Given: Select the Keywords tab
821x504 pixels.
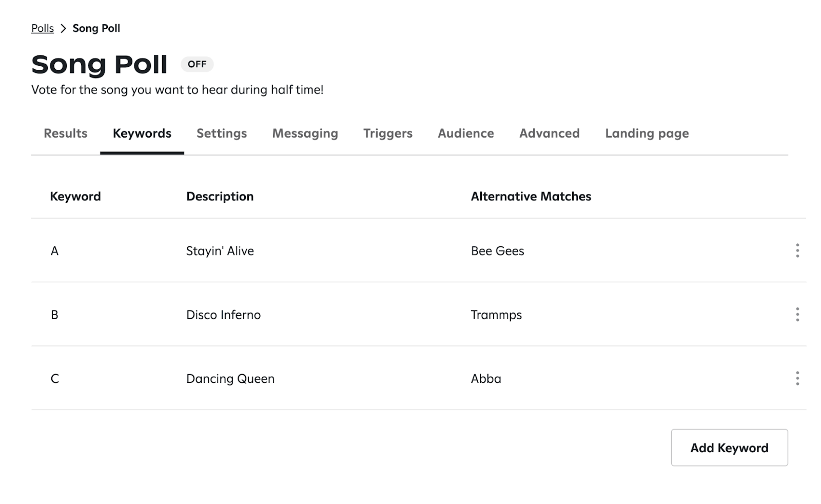Looking at the screenshot, I should click(x=142, y=133).
